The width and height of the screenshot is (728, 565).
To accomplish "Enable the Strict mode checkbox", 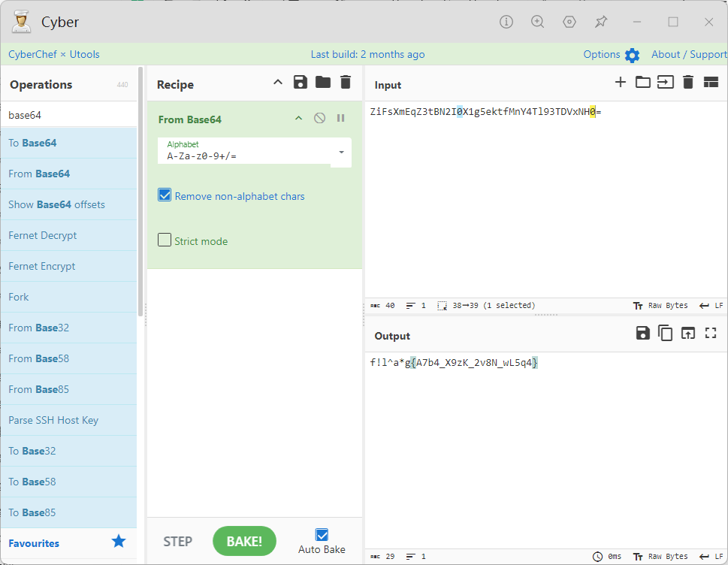I will click(165, 240).
